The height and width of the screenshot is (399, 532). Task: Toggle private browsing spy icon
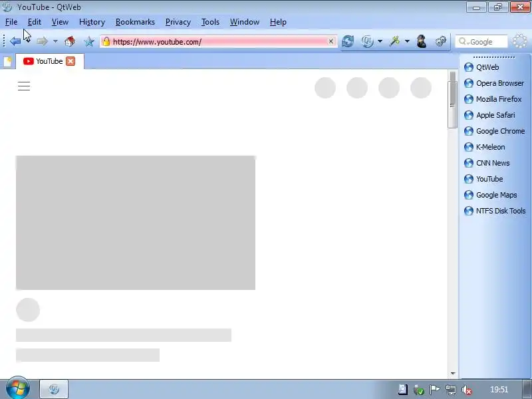click(x=422, y=41)
